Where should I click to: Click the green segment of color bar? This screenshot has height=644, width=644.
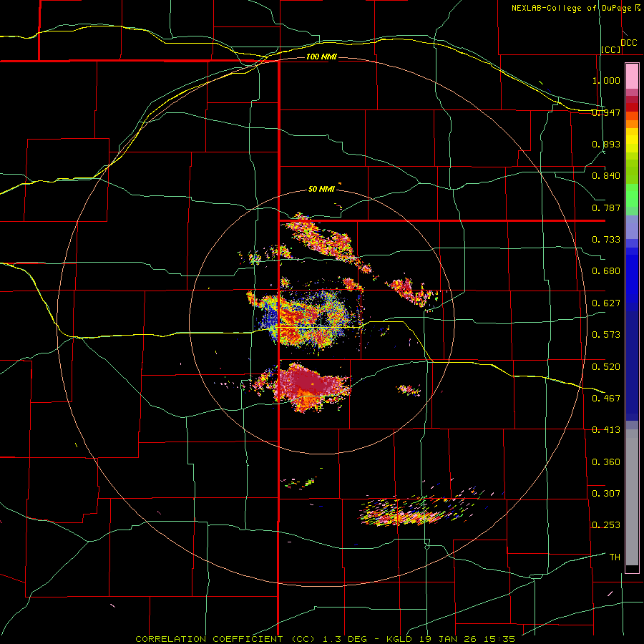[632, 195]
